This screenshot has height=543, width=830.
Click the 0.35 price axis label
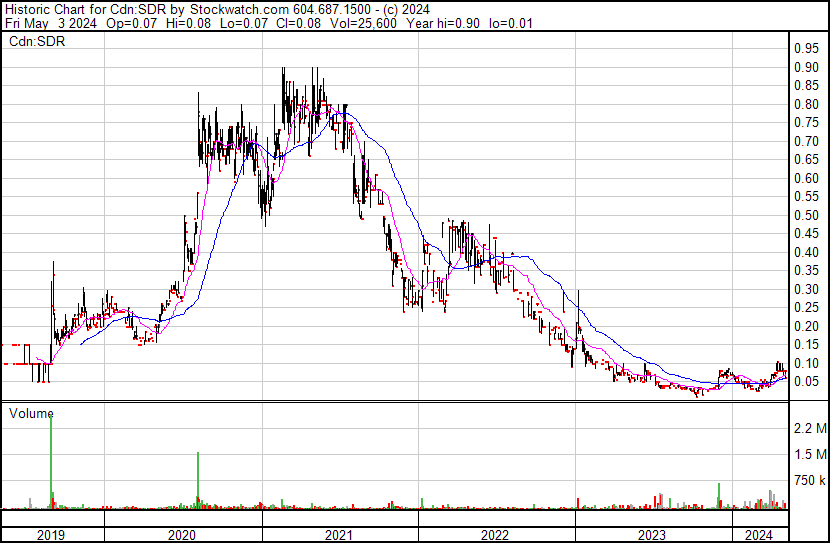click(806, 271)
